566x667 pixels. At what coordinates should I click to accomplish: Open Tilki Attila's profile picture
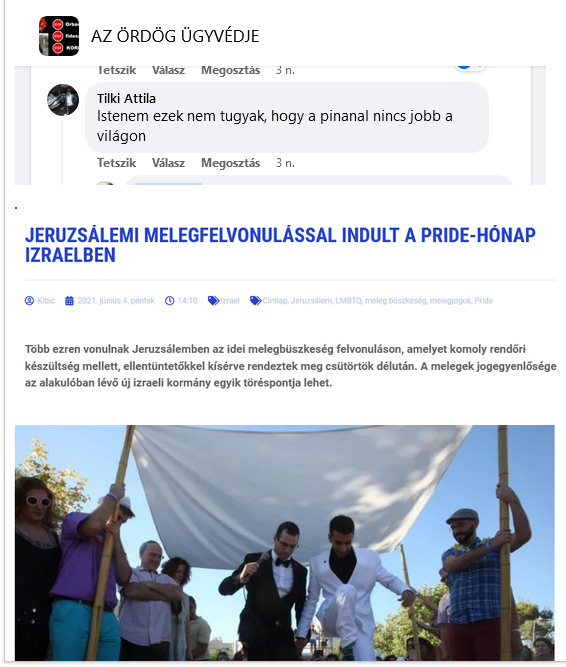pos(63,100)
